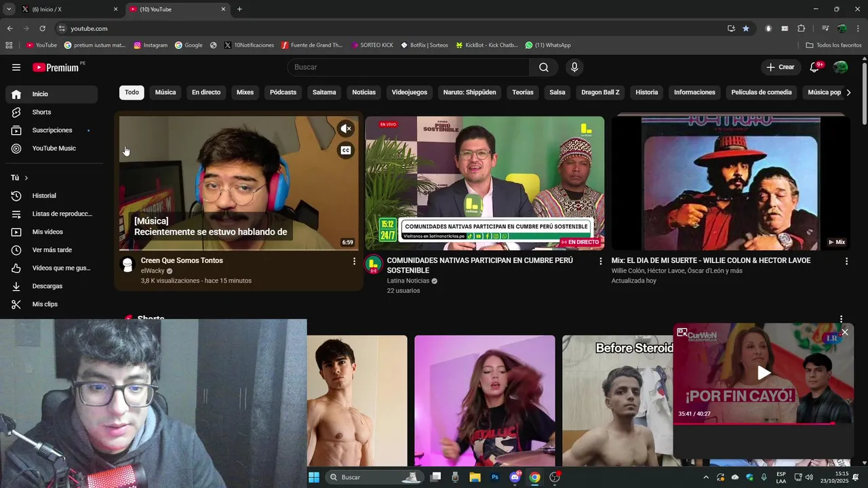The height and width of the screenshot is (488, 868).
Task: Close the miniplayer
Action: (844, 332)
